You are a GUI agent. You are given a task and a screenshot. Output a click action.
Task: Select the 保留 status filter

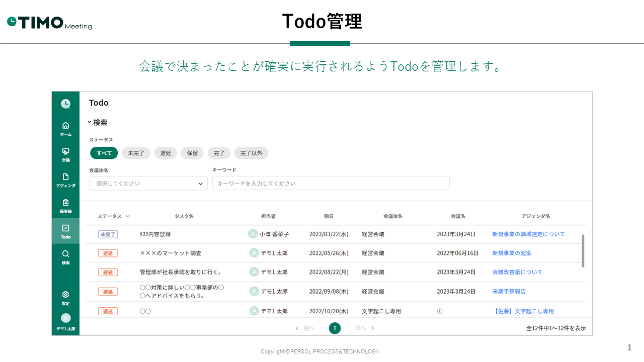pyautogui.click(x=192, y=153)
